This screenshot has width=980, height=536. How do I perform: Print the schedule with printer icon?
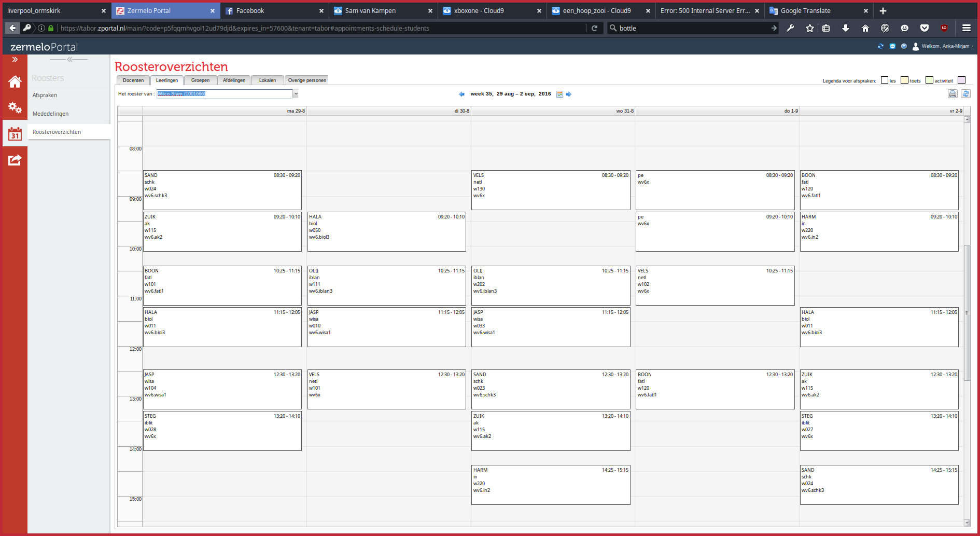(x=953, y=94)
